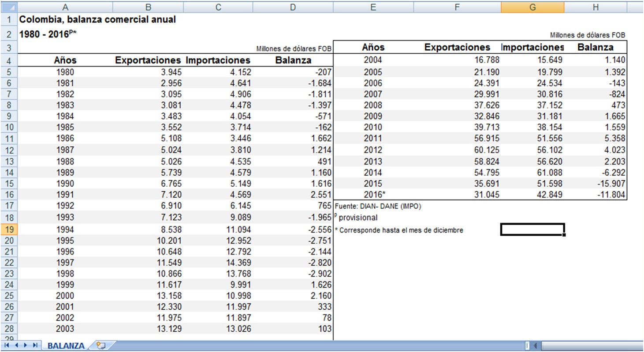
Task: Select row 12 header
Action: (9, 150)
